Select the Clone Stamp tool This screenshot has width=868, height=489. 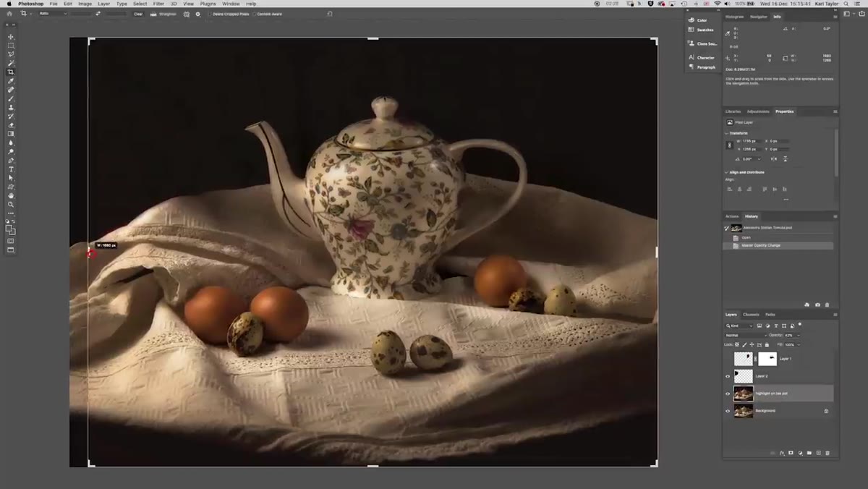pos(11,107)
